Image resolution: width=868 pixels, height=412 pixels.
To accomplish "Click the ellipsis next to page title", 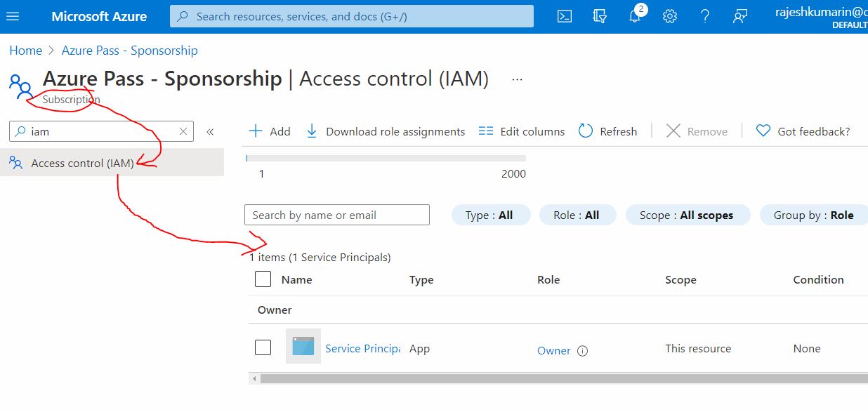I will coord(518,79).
